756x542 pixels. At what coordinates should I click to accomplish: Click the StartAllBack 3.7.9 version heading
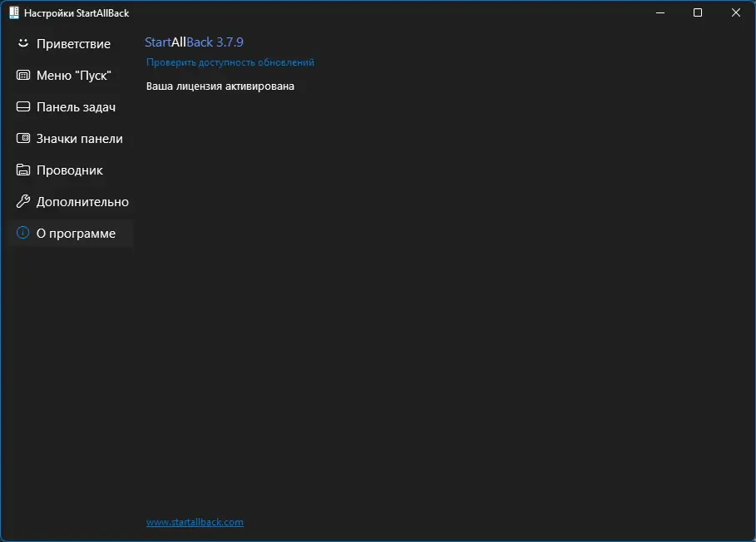tap(194, 42)
